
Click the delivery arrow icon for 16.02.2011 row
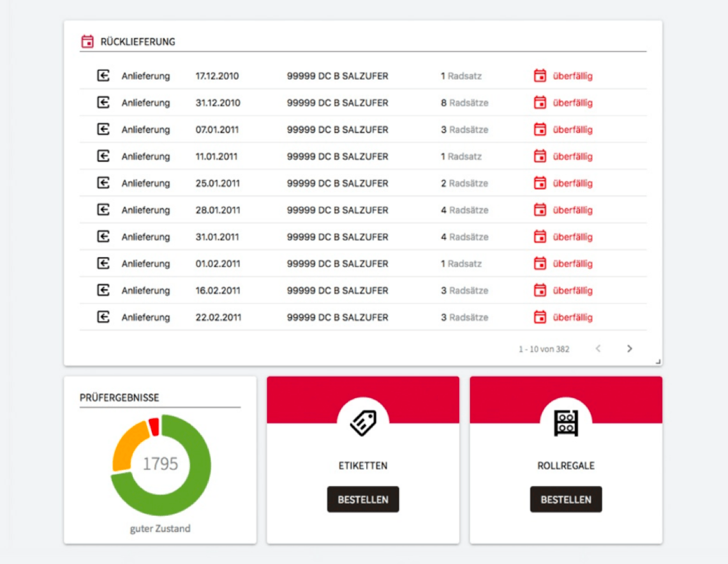[103, 290]
